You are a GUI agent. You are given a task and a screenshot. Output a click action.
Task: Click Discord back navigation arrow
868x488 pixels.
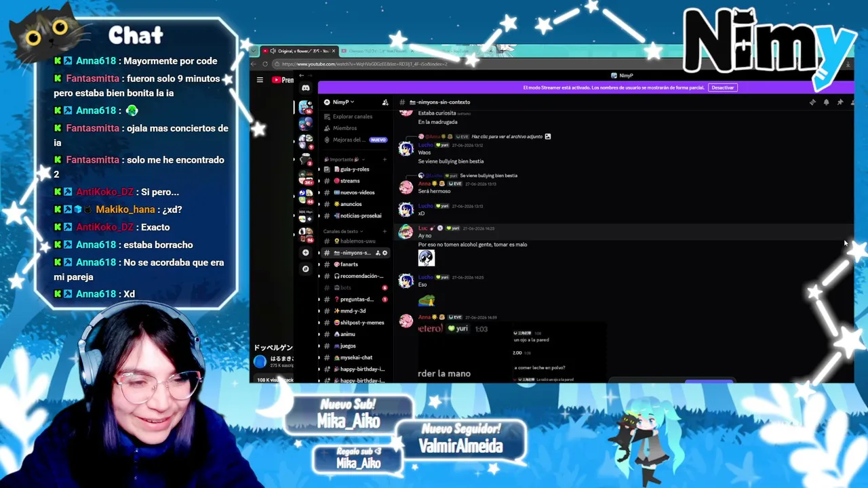click(x=301, y=75)
